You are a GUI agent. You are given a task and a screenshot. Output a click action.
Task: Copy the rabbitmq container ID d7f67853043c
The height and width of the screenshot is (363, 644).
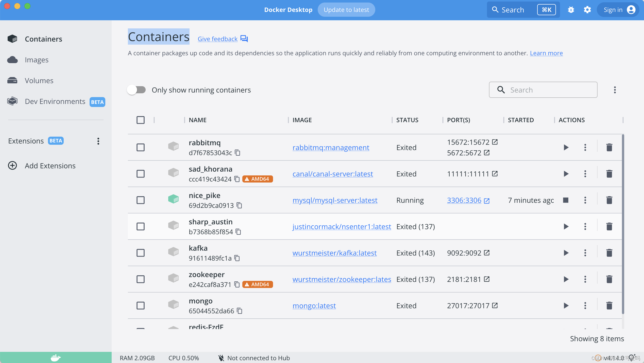(x=238, y=153)
